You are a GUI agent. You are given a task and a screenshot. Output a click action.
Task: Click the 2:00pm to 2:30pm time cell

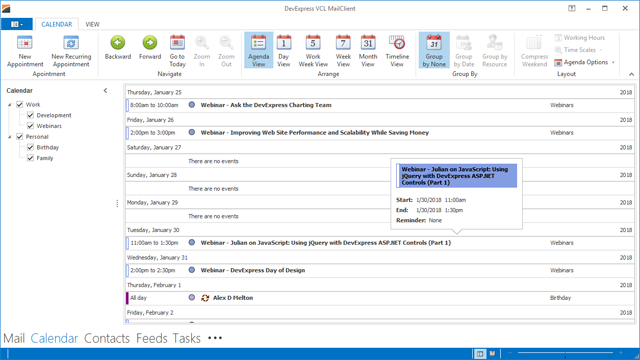pyautogui.click(x=153, y=270)
